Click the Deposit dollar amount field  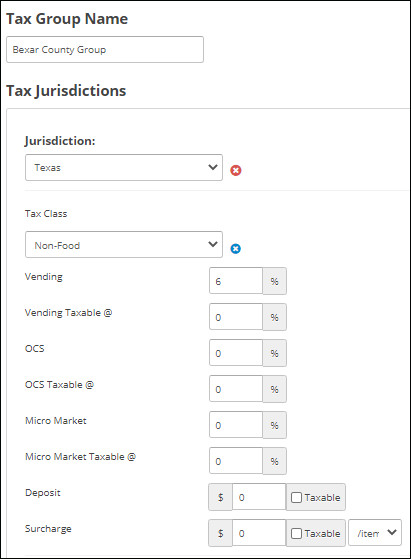coord(259,497)
